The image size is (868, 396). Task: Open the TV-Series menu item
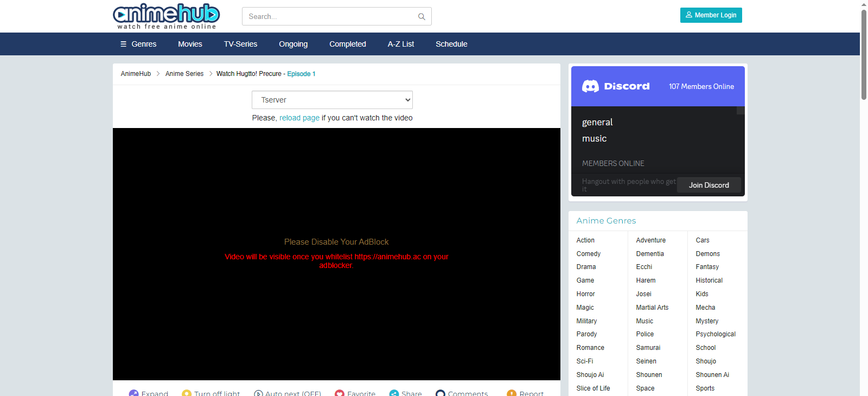(x=240, y=44)
